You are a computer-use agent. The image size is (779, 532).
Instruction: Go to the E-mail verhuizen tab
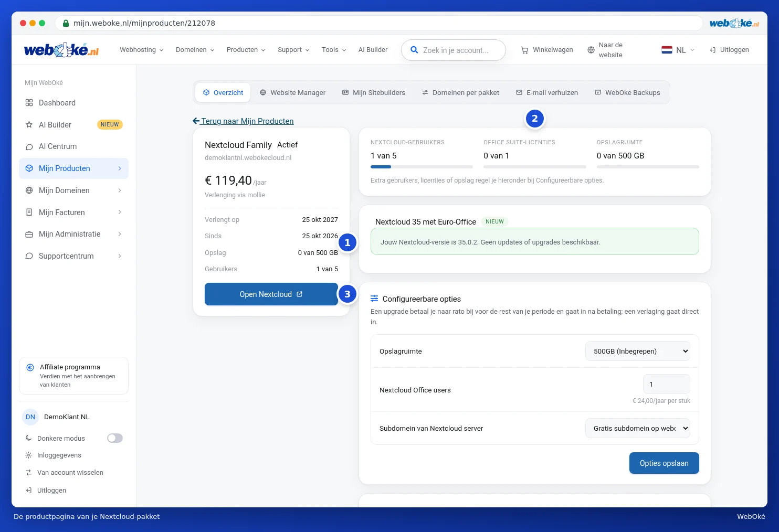pyautogui.click(x=547, y=92)
